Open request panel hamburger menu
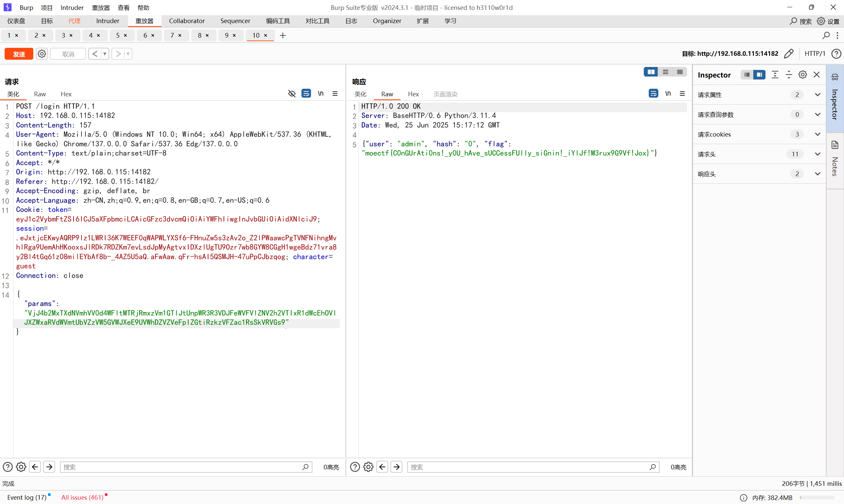844x504 pixels. pyautogui.click(x=335, y=93)
